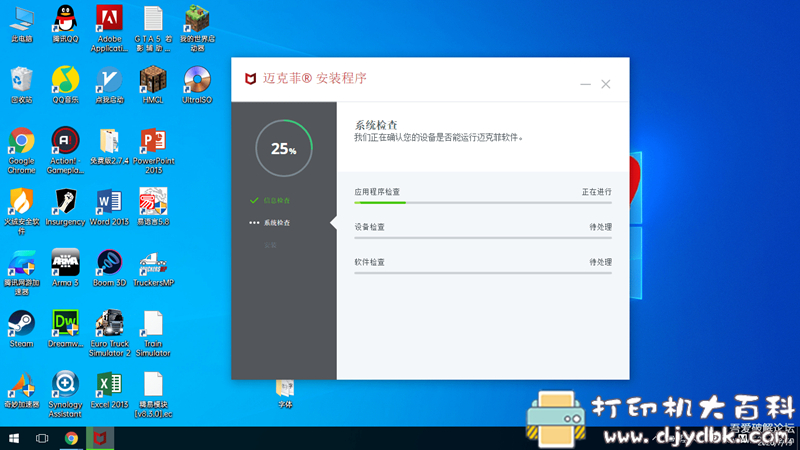Select the Steam desktop shortcut

[21, 329]
